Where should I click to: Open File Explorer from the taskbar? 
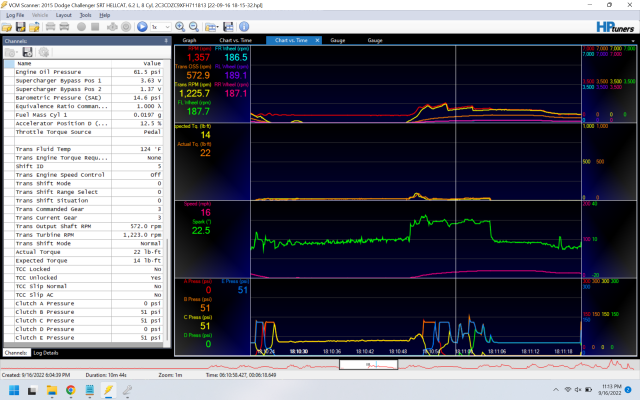(51, 390)
